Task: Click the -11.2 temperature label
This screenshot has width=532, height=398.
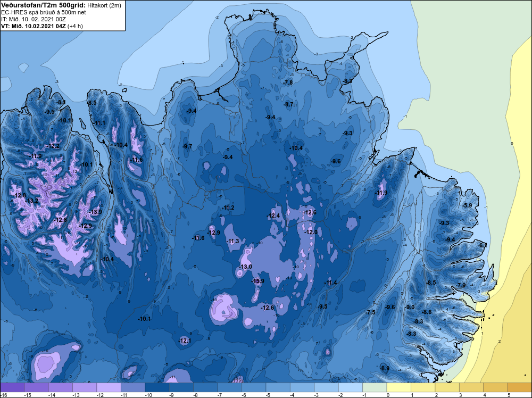Action: [x=228, y=208]
